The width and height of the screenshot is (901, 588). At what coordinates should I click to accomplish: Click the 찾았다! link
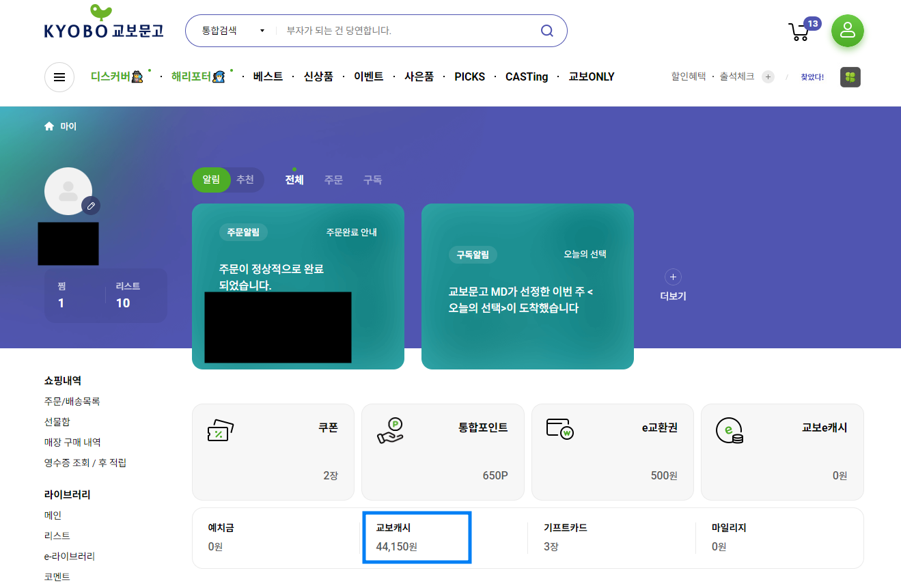[x=812, y=77]
